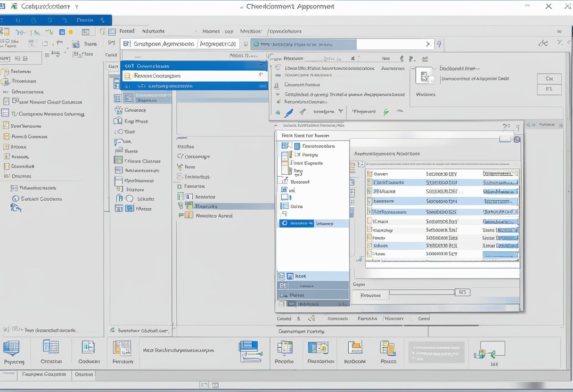Click the top button in the right-side button pair
The height and width of the screenshot is (392, 573).
(x=549, y=78)
